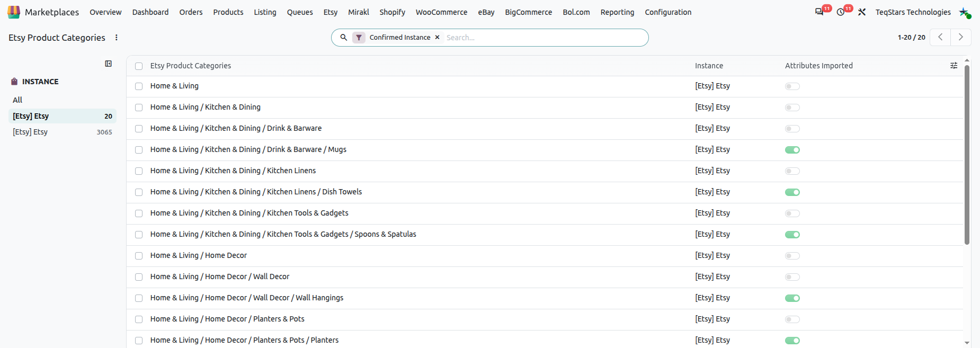Image resolution: width=980 pixels, height=348 pixels.
Task: Open the eBay menu
Action: (486, 12)
